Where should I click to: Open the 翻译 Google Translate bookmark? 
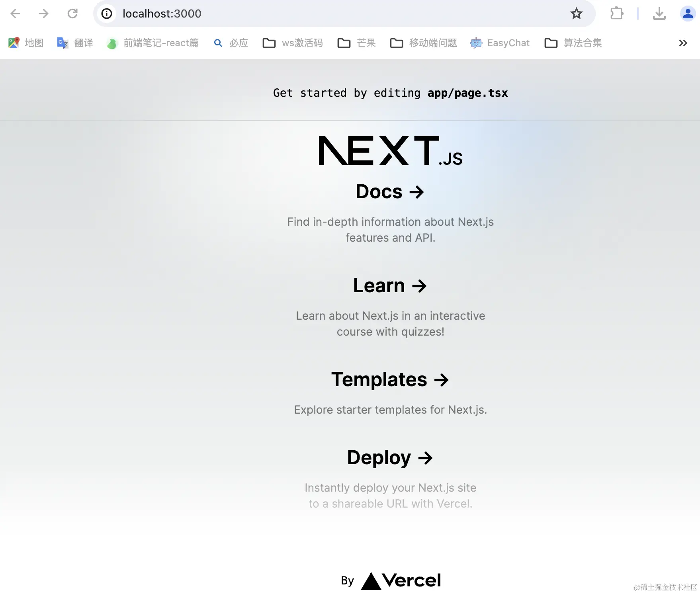[x=75, y=43]
